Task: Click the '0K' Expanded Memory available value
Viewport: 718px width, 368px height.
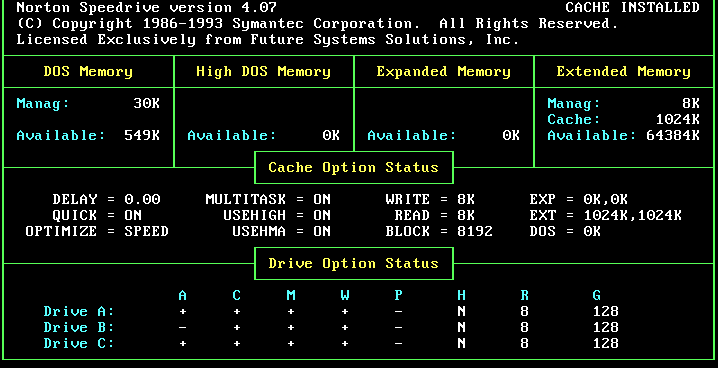Action: [x=511, y=135]
